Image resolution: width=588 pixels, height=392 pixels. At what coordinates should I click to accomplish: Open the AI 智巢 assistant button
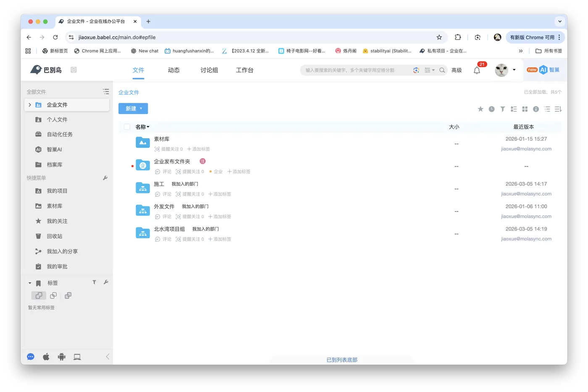tap(543, 70)
